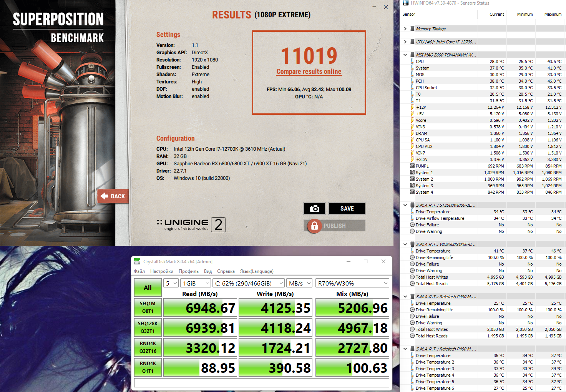Select the System 2 fan label

pyautogui.click(x=424, y=179)
